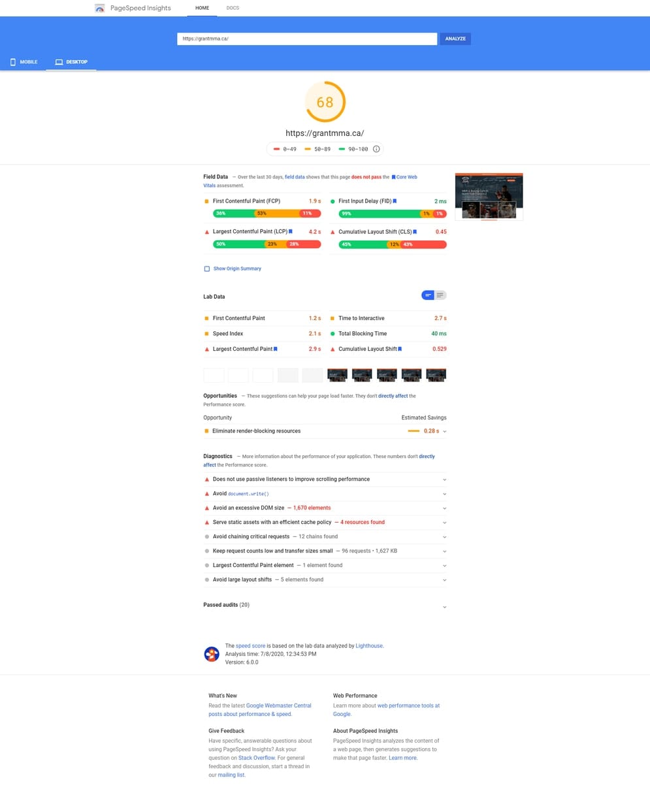The width and height of the screenshot is (650, 812).
Task: Click the bookmark icon beside Largest Contentful Paint field data
Action: pyautogui.click(x=291, y=232)
